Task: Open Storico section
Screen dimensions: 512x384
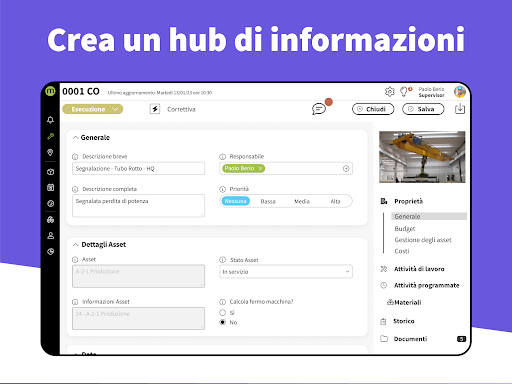Action: (x=404, y=321)
